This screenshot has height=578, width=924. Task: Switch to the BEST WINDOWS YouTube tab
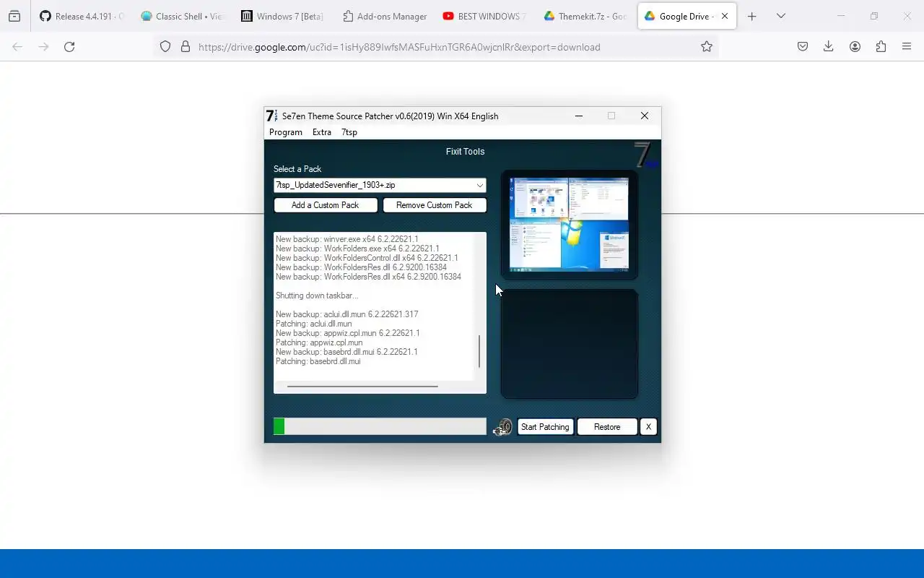484,16
